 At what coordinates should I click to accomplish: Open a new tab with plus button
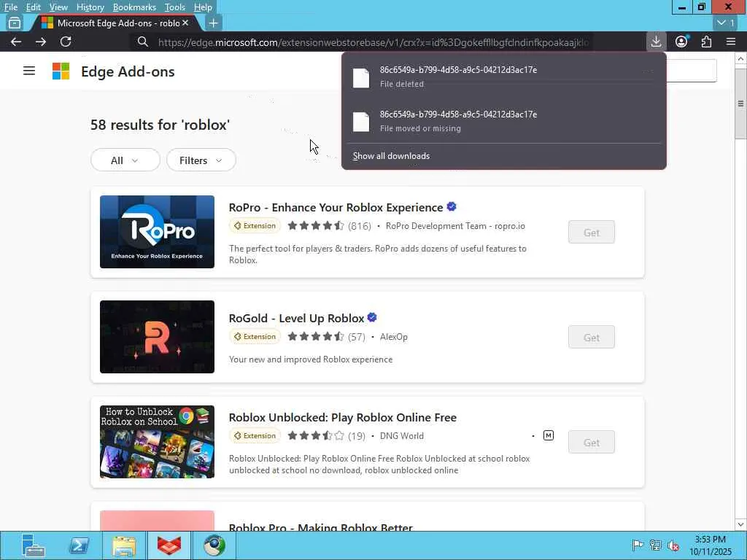[x=214, y=23]
